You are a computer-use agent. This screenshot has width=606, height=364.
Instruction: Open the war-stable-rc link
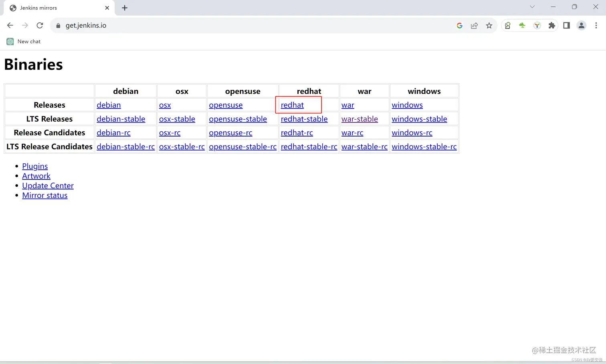(x=364, y=147)
